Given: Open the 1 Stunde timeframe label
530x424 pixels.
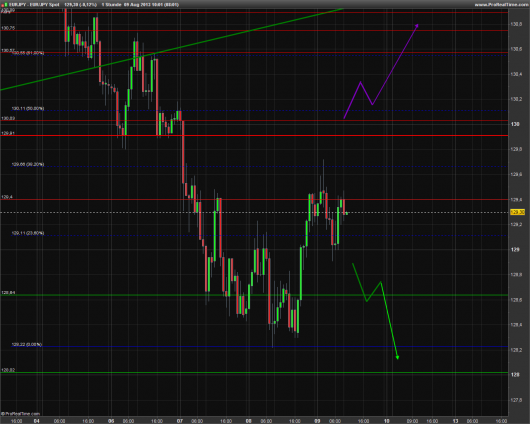Looking at the screenshot, I should pyautogui.click(x=111, y=5).
